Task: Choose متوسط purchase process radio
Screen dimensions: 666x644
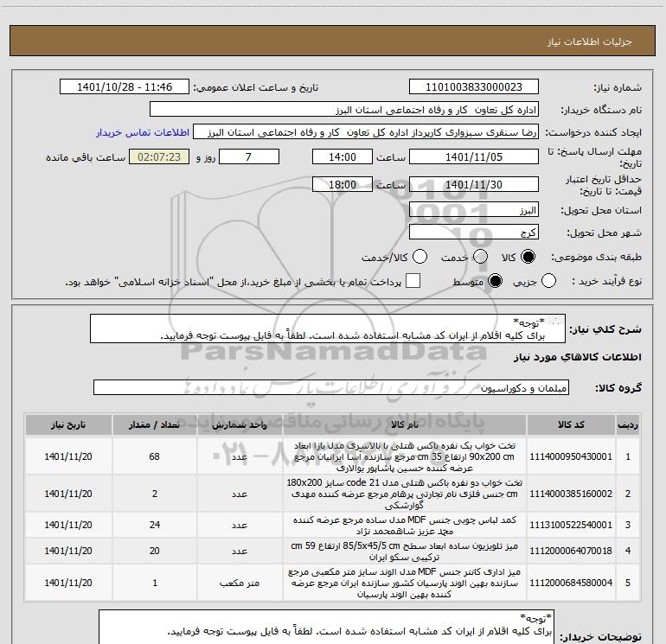Action: pos(495,281)
